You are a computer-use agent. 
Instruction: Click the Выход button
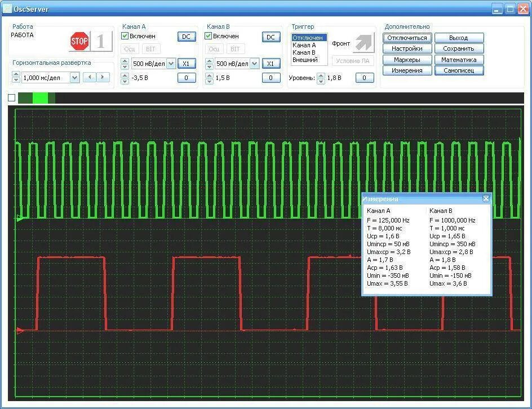pos(459,38)
